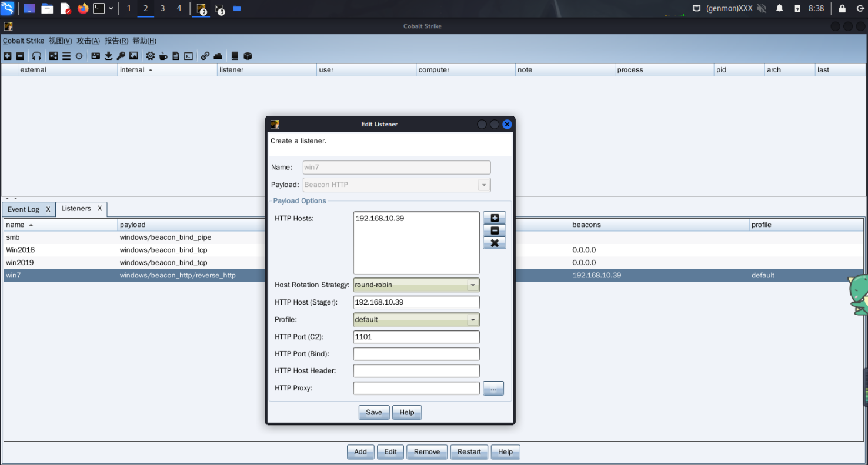Browse HTTP Proxy with ellipsis button
The width and height of the screenshot is (868, 465).
coord(493,388)
